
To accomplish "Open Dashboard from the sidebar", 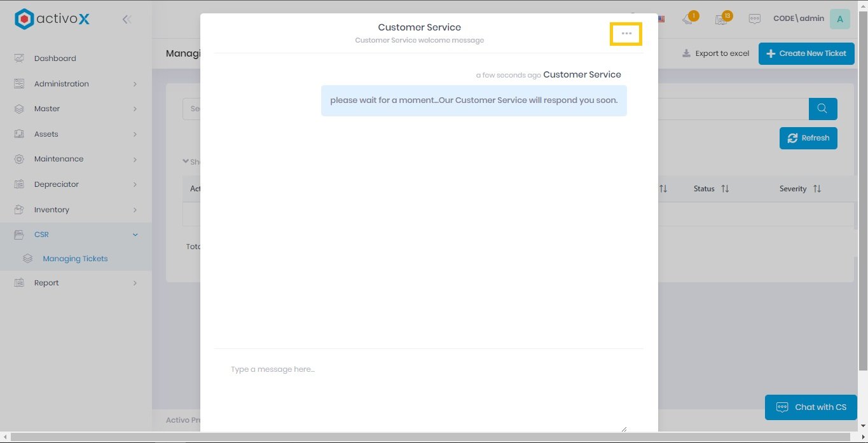I will (55, 58).
